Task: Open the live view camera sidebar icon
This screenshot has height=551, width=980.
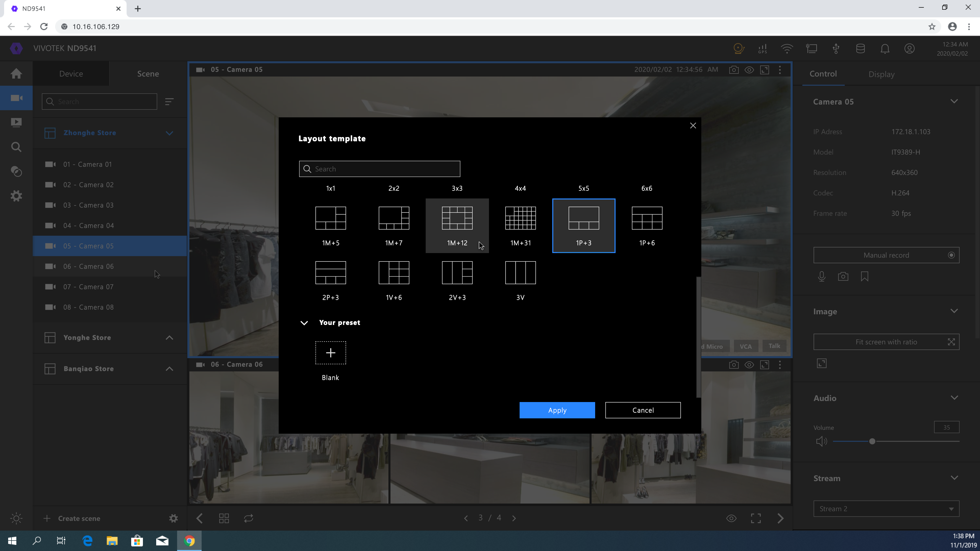Action: coord(16,98)
